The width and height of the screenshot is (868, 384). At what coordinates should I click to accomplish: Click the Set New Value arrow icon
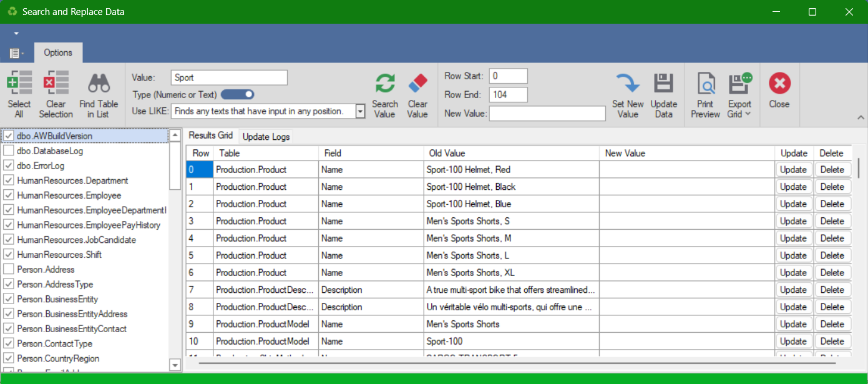(x=628, y=83)
